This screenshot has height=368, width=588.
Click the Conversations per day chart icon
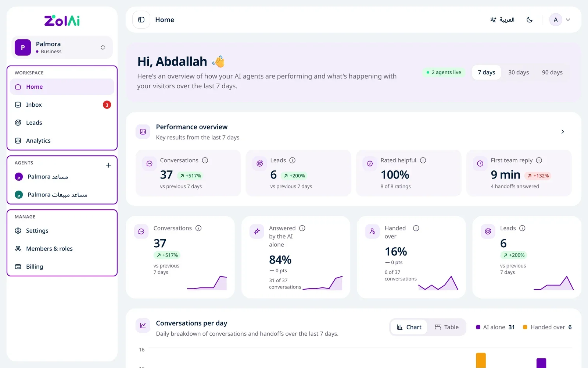(143, 325)
